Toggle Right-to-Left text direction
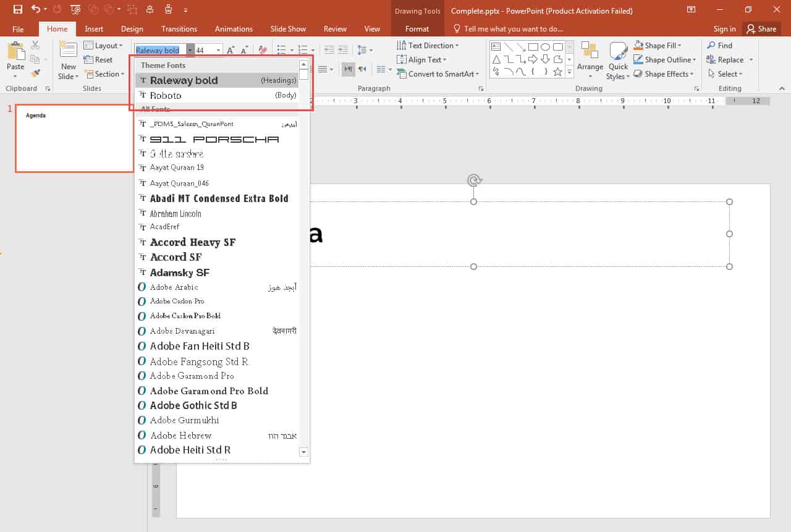Viewport: 791px width, 532px height. click(x=362, y=69)
